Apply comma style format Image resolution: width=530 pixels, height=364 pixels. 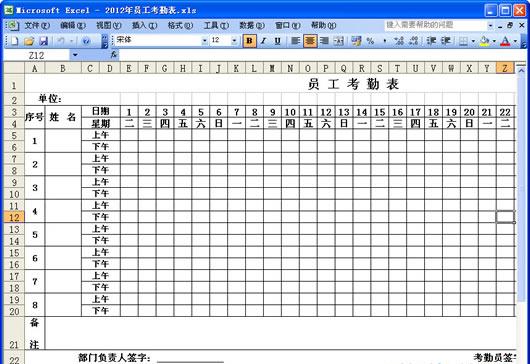(x=385, y=41)
